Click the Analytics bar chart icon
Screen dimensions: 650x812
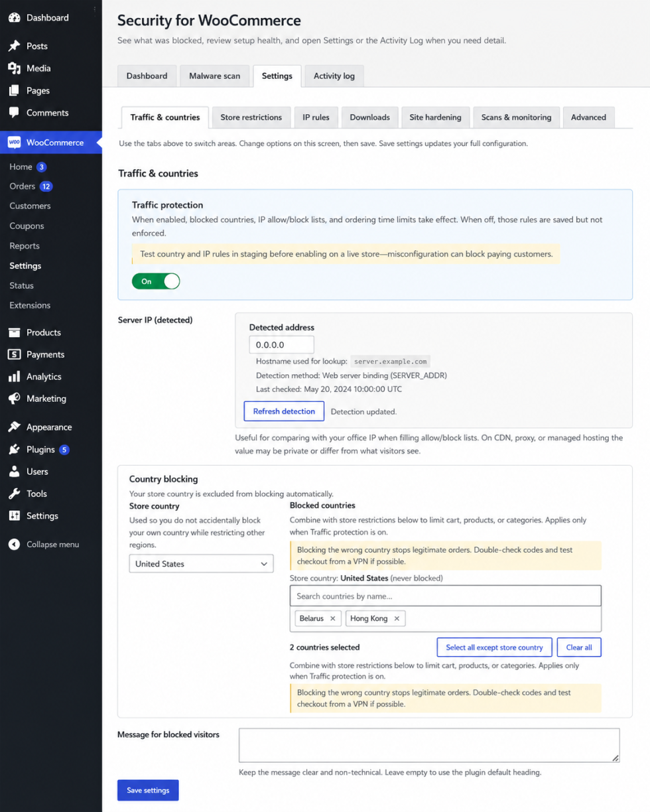pos(14,377)
